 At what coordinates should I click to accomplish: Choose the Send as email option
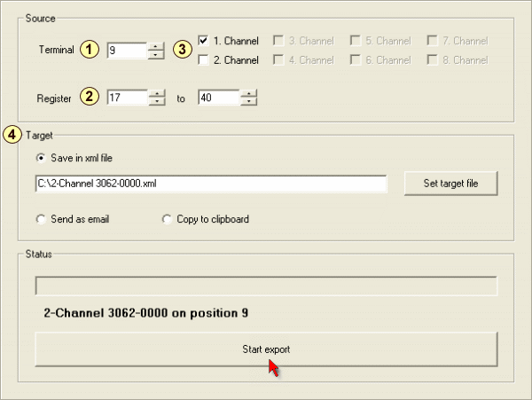click(x=41, y=219)
